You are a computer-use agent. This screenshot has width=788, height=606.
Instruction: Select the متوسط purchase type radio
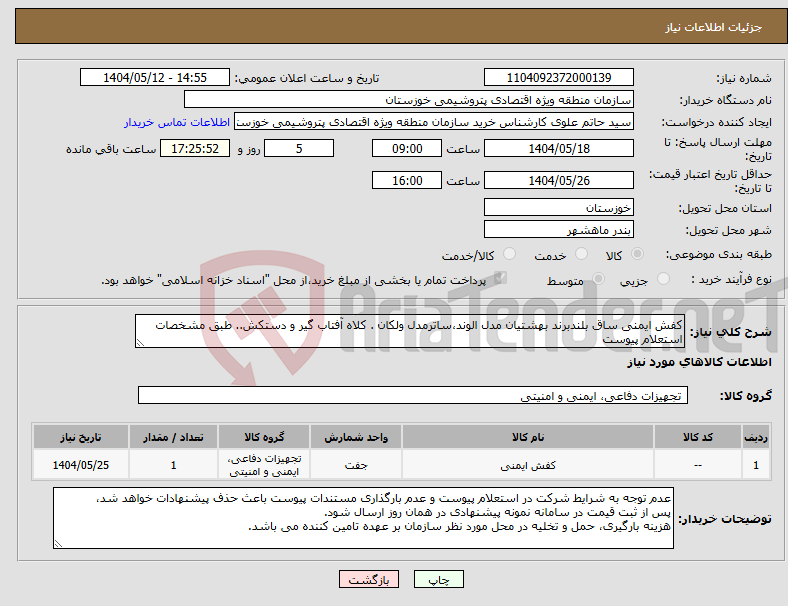pyautogui.click(x=599, y=278)
